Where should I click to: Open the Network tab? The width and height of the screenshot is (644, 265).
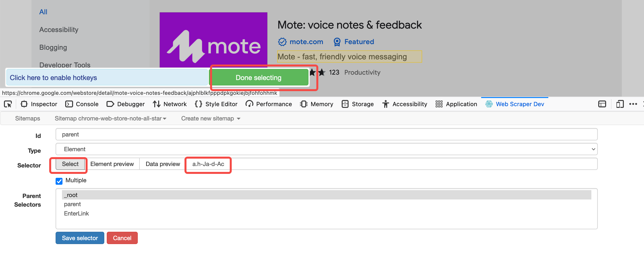[x=170, y=104]
